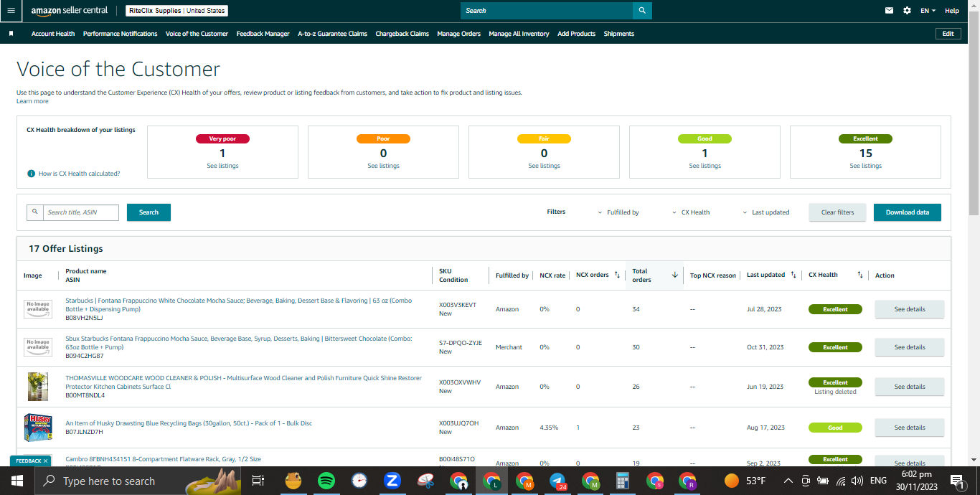
Task: Open Zoom from the taskbar
Action: [392, 481]
